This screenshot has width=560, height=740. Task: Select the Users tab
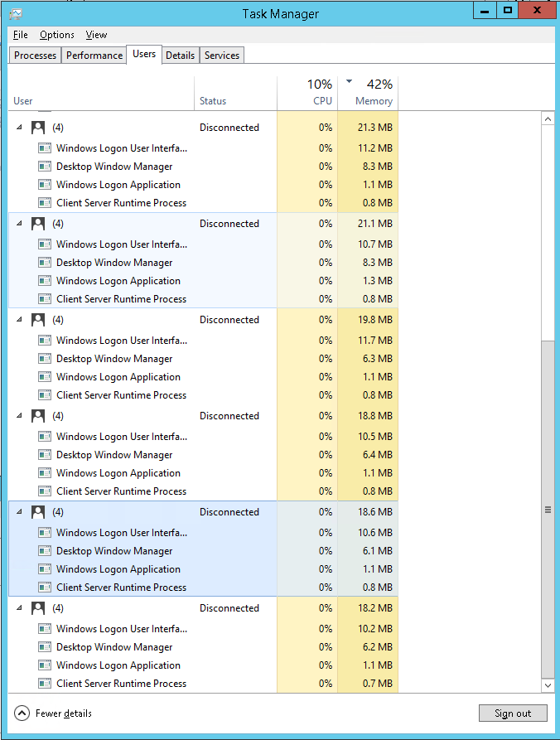pyautogui.click(x=144, y=54)
